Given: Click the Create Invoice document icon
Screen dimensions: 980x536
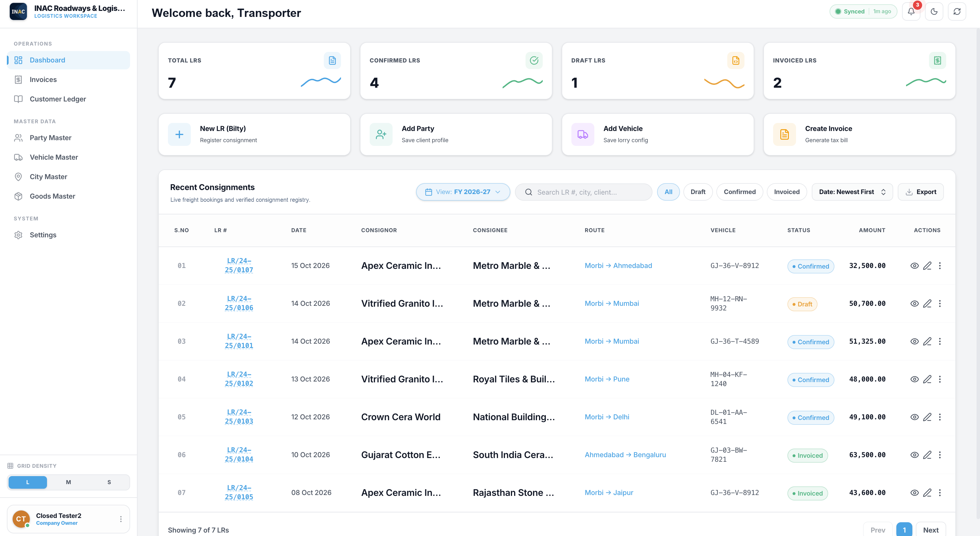Looking at the screenshot, I should 784,134.
